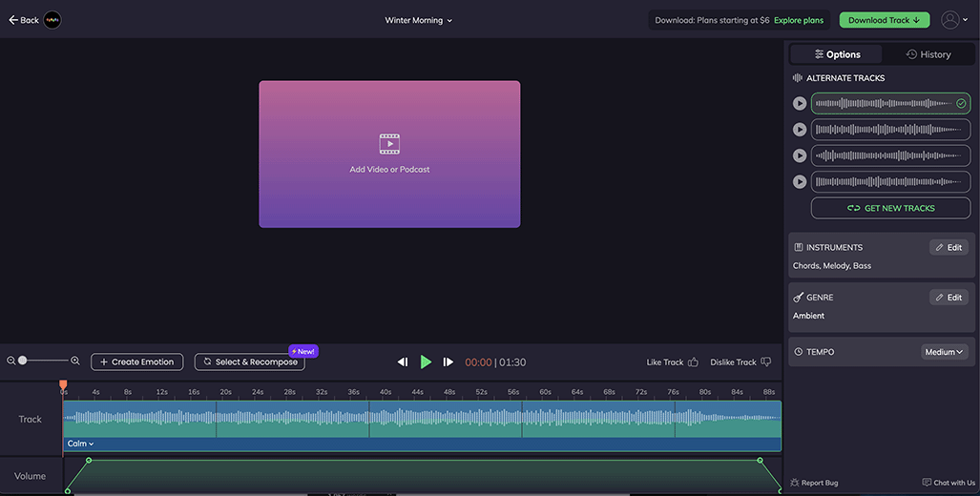Zoom out the timeline with magnifier minus
The height and width of the screenshot is (496, 980).
click(x=11, y=361)
